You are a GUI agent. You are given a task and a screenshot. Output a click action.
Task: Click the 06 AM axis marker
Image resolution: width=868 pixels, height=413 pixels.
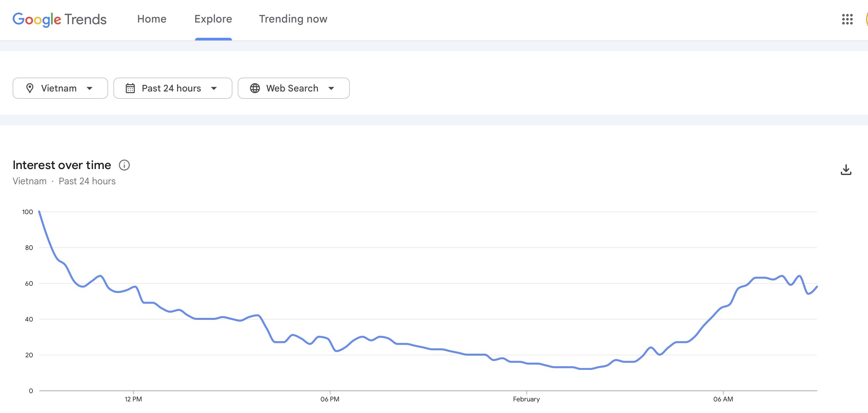pyautogui.click(x=723, y=399)
